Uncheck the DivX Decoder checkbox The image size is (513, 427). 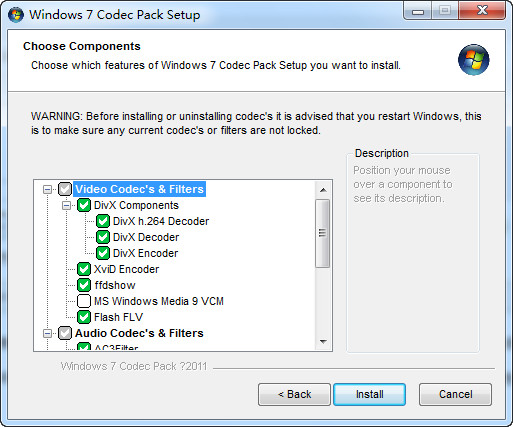(103, 237)
